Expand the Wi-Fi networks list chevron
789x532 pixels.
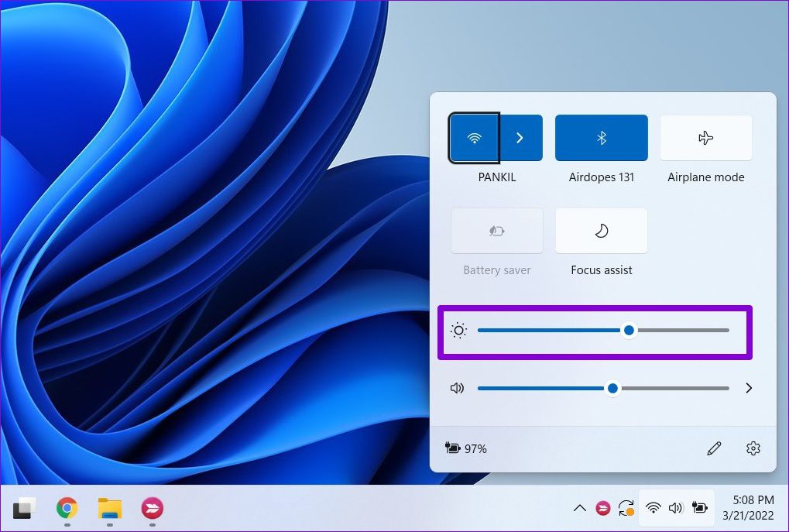[x=520, y=138]
